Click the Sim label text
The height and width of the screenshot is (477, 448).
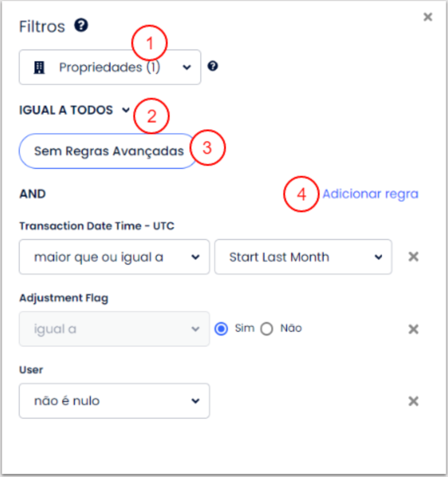point(245,328)
